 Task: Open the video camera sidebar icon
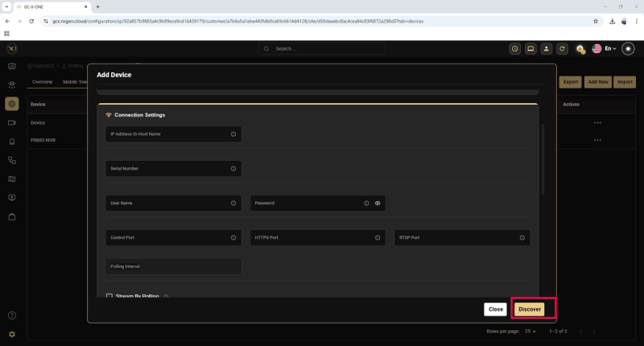(x=12, y=123)
